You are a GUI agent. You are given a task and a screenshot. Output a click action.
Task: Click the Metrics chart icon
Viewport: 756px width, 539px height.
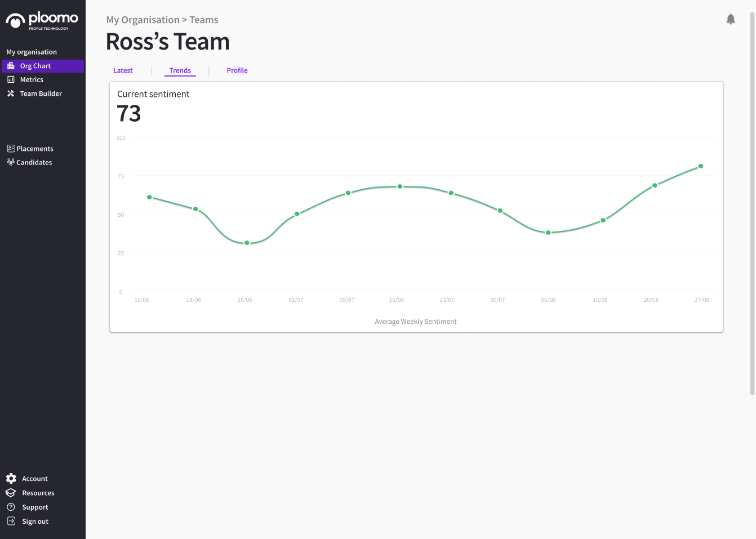tap(11, 80)
